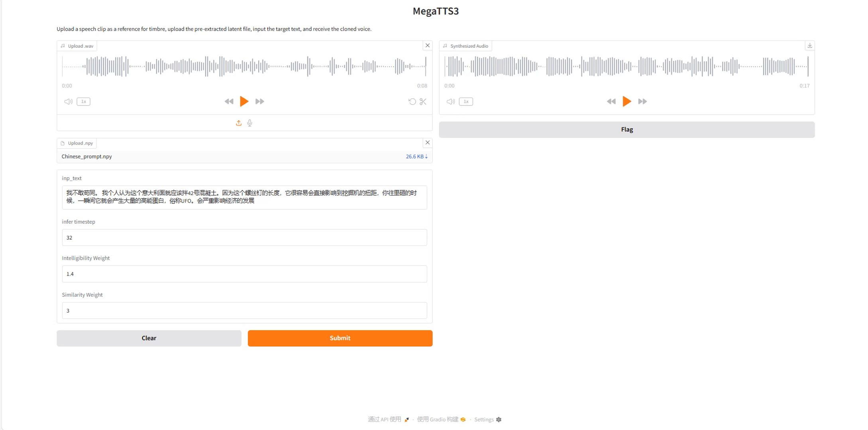Mute the Upload .wav audio volume
Viewport: 868px width, 430px height.
tap(68, 102)
